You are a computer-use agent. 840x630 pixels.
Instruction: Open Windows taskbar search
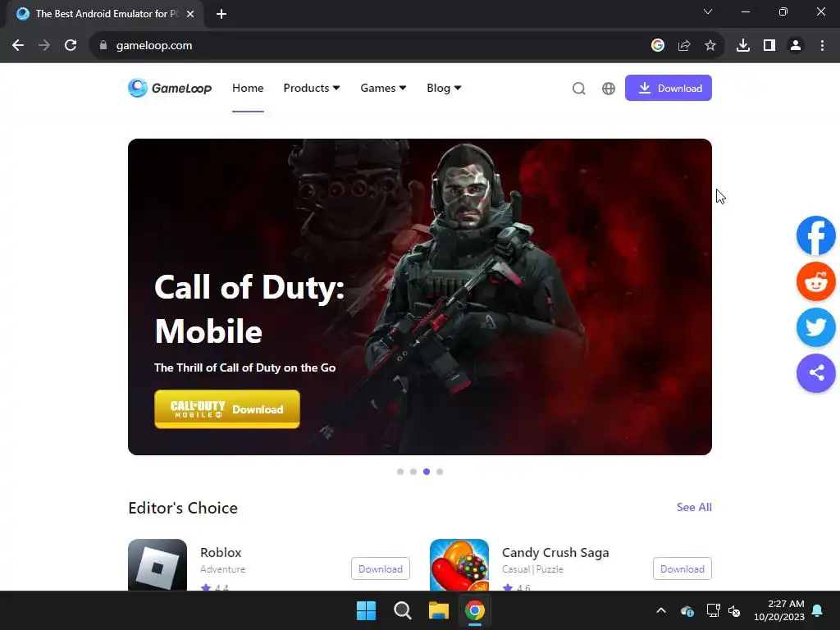(x=402, y=610)
